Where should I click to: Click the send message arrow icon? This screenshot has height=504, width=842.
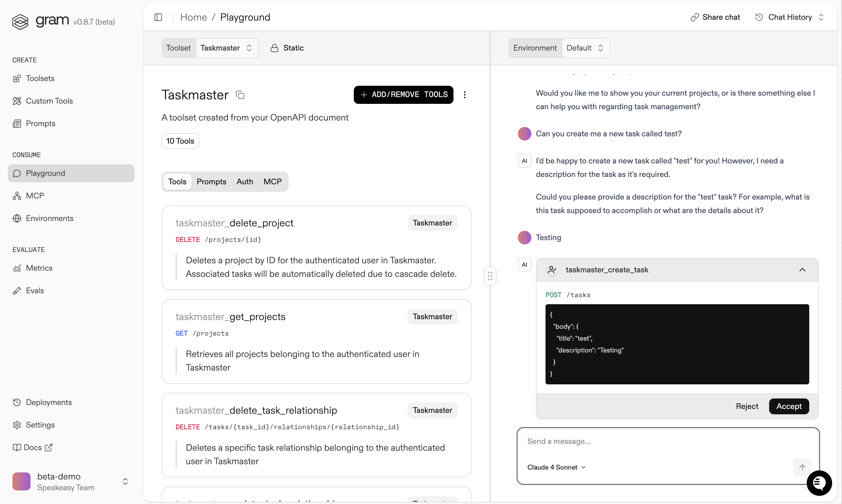point(802,467)
